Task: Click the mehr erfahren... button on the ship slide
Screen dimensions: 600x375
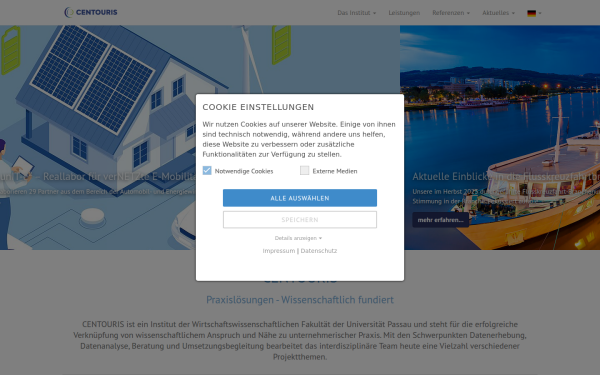Action: 440,220
